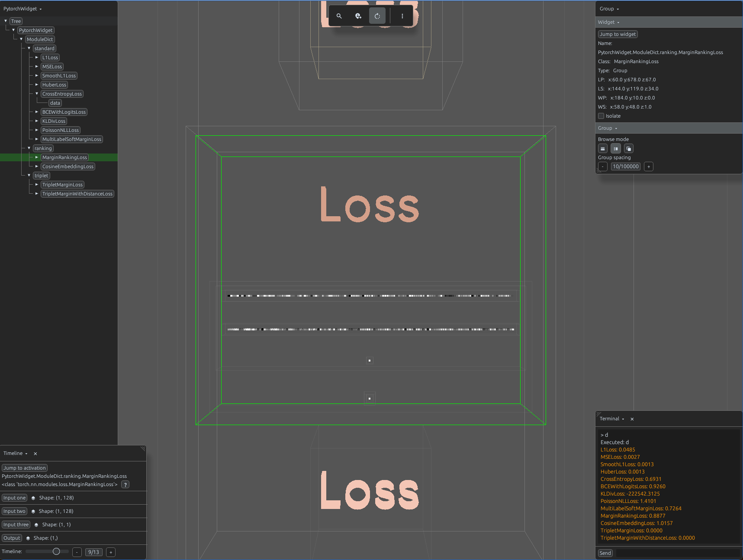Click the 9/13 timeline value field

[94, 552]
